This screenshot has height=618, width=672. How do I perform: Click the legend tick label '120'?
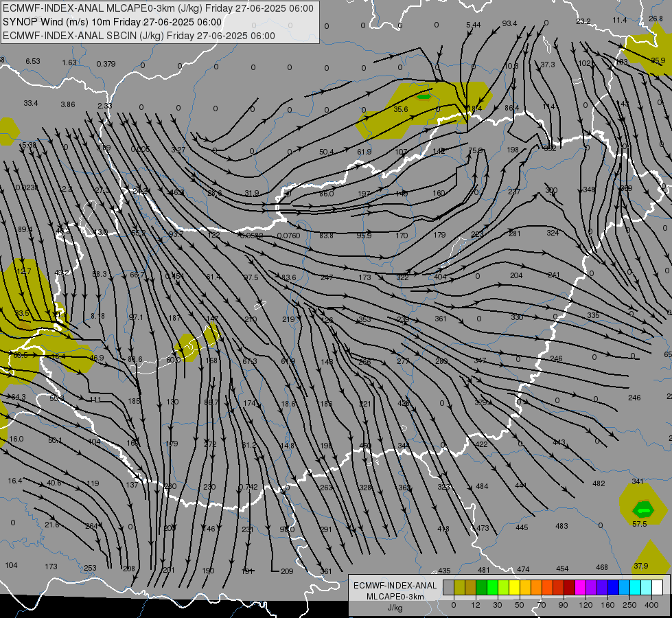585,605
